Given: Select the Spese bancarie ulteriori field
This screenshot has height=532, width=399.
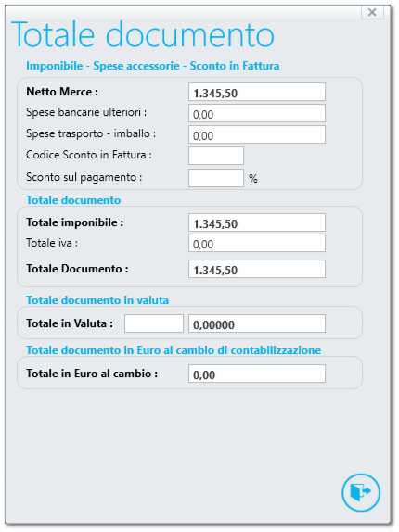Looking at the screenshot, I should click(257, 113).
